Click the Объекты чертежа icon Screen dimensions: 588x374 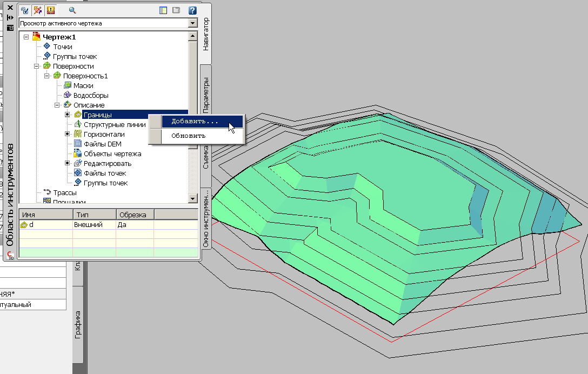click(x=78, y=154)
